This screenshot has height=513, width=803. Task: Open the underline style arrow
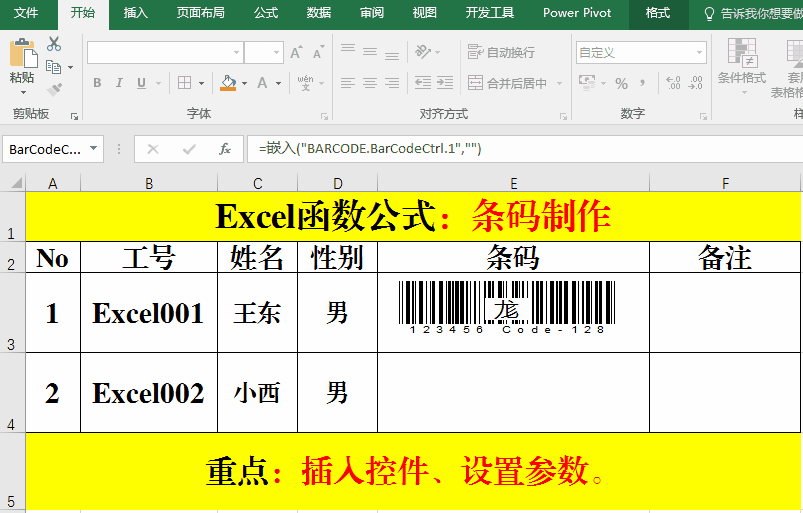158,83
